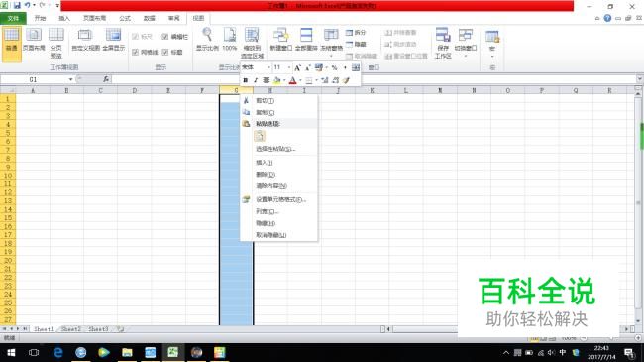Center align text in mini toolbar

(x=267, y=80)
